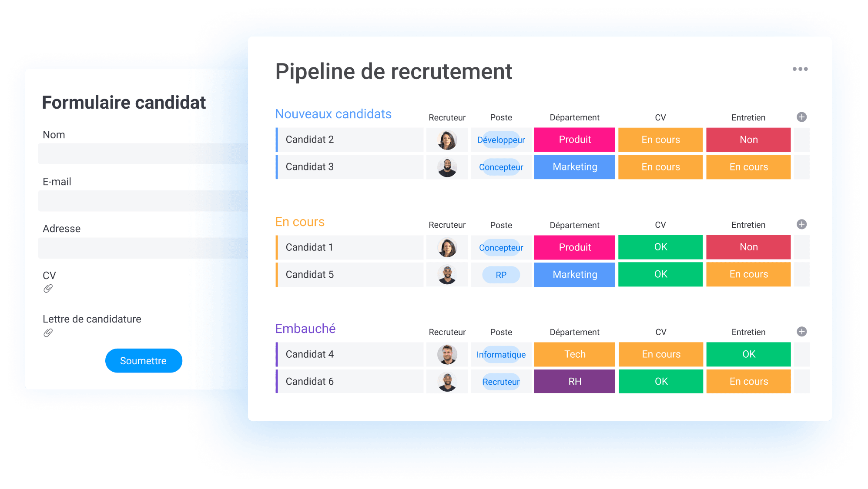Click the options menu icon top right

(800, 69)
